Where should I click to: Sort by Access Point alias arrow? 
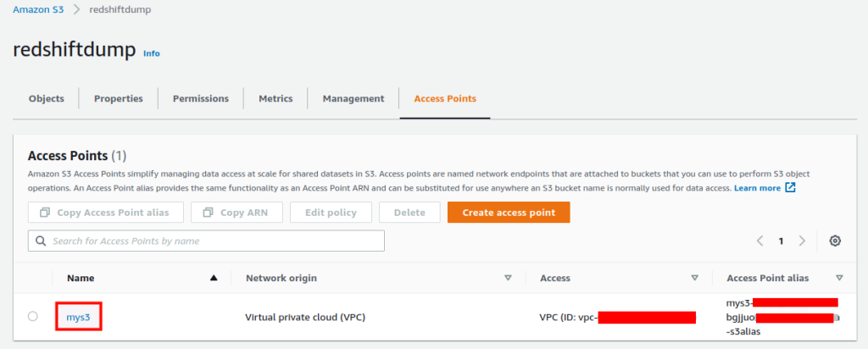(839, 278)
